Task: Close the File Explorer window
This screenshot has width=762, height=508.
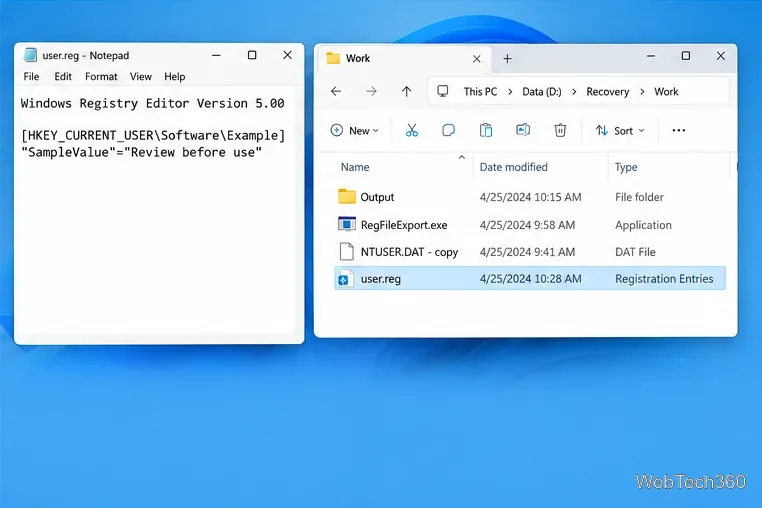Action: point(721,56)
